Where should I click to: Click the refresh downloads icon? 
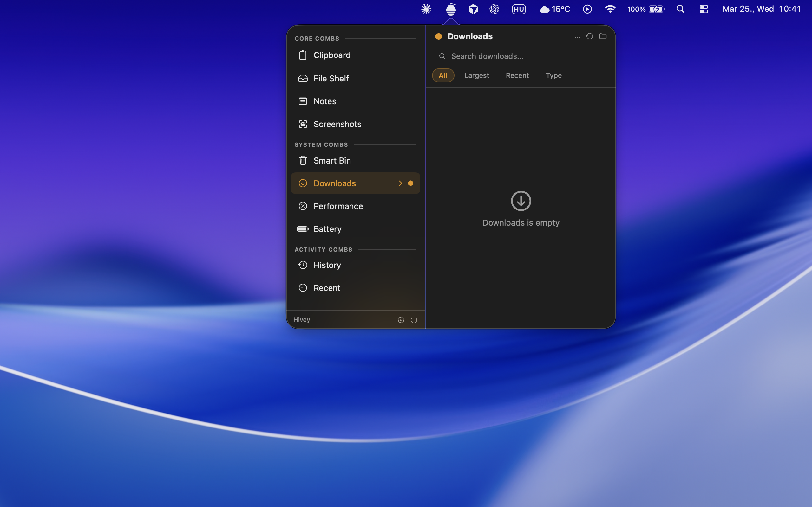click(590, 36)
